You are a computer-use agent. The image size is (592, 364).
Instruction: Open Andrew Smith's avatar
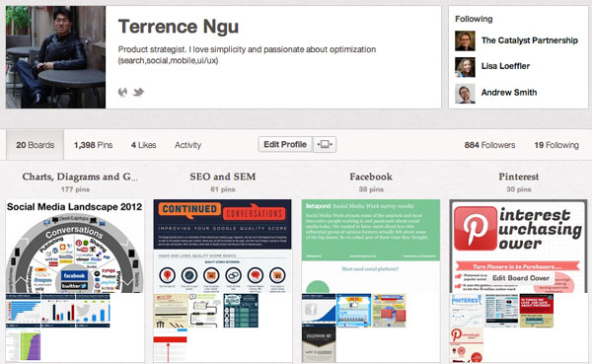(x=465, y=94)
